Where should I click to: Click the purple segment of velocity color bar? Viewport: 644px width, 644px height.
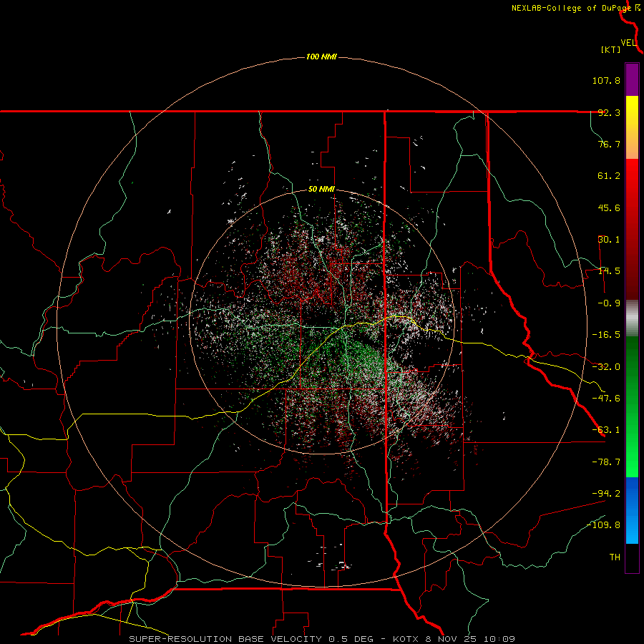[x=632, y=79]
